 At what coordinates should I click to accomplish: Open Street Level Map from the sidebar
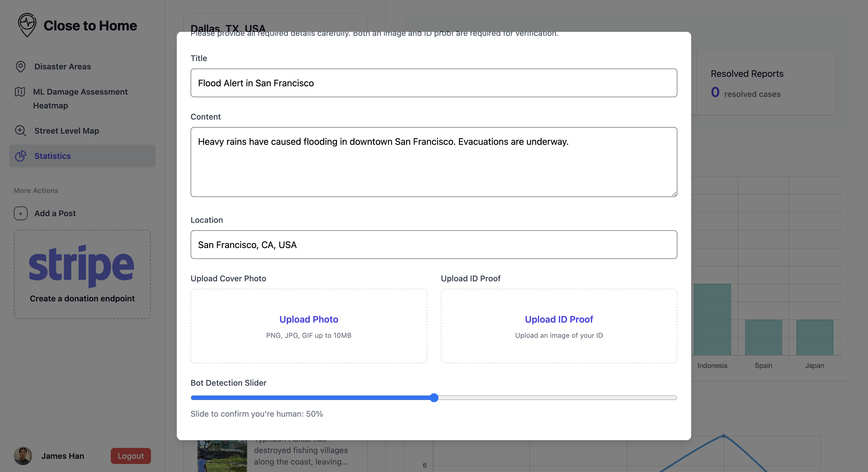pos(67,131)
